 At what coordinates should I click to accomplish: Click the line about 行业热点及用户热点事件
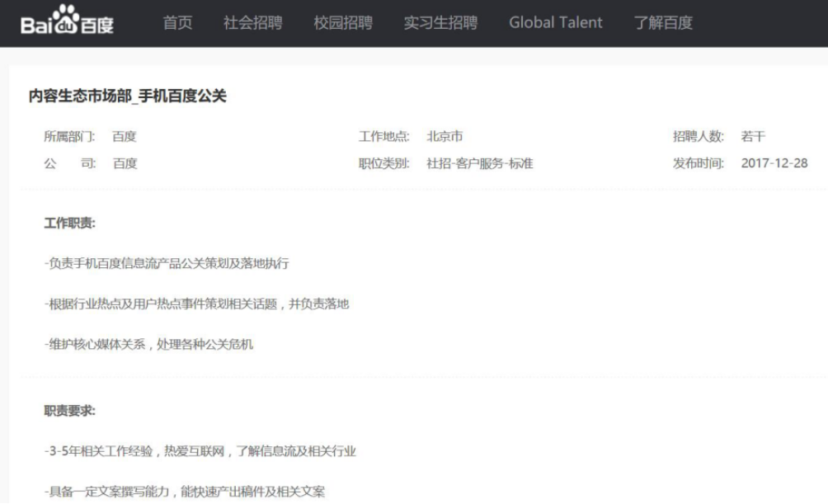196,304
